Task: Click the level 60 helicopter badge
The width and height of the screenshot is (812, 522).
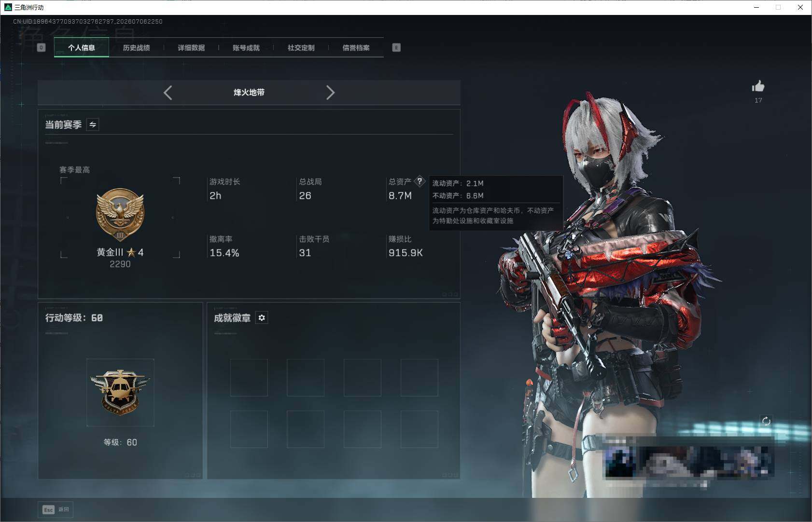Action: (120, 392)
